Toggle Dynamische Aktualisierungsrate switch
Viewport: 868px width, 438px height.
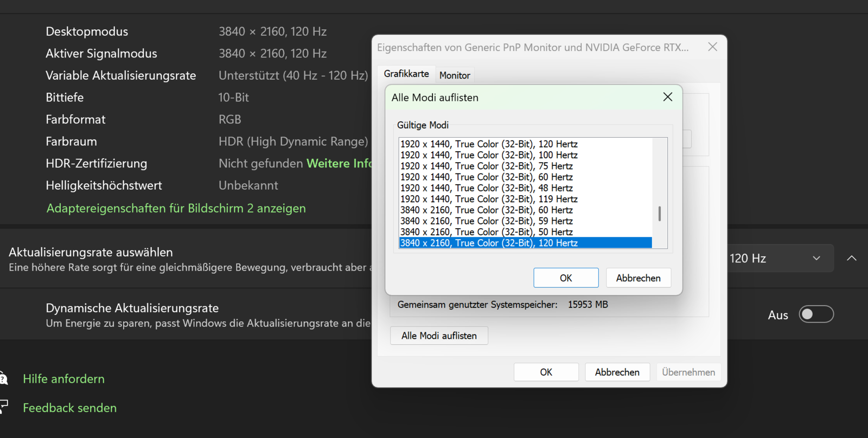(x=816, y=314)
